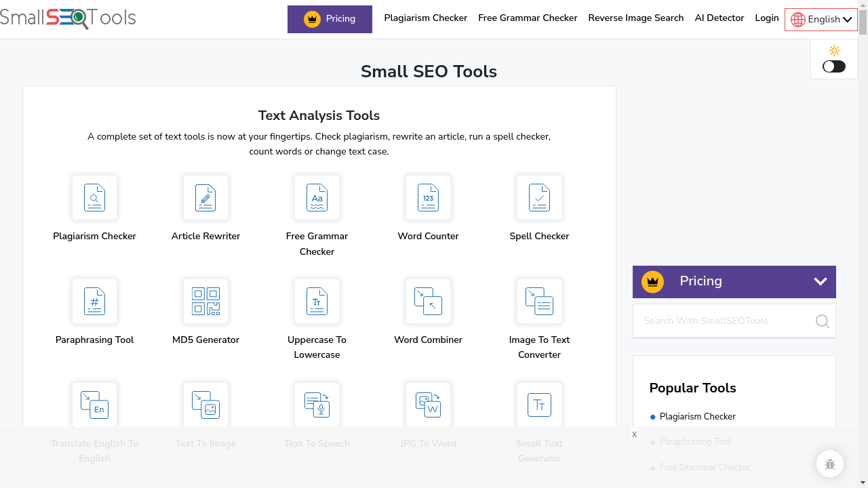Collapse the sidebar Pricing dropdown
The height and width of the screenshot is (488, 868).
click(x=820, y=281)
